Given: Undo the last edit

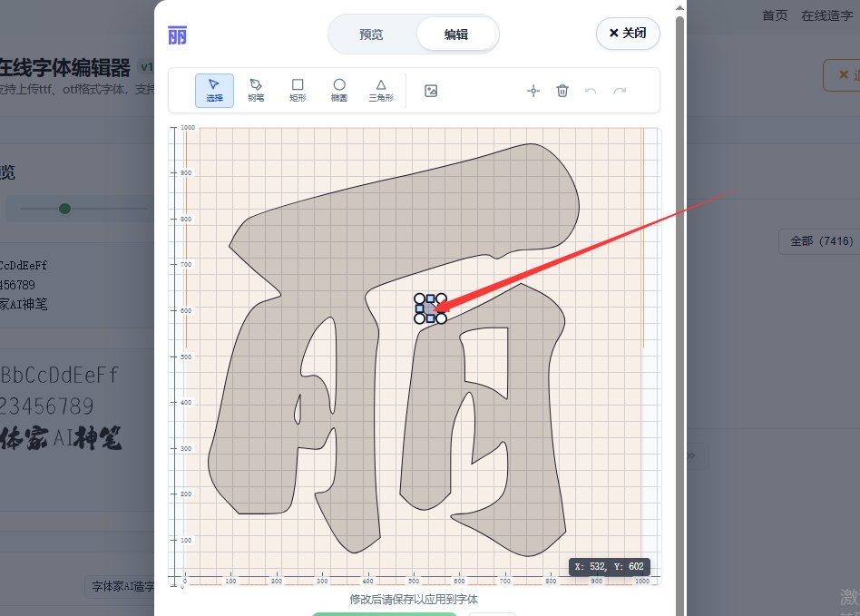Looking at the screenshot, I should click(591, 90).
